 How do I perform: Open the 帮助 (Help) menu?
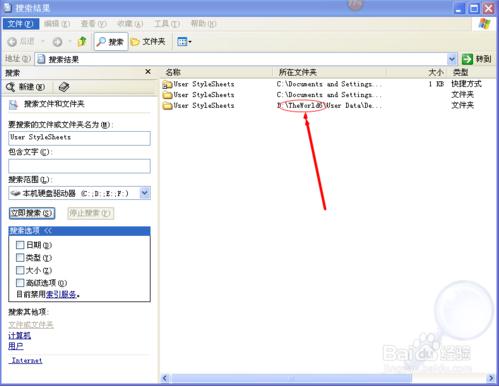[203, 24]
